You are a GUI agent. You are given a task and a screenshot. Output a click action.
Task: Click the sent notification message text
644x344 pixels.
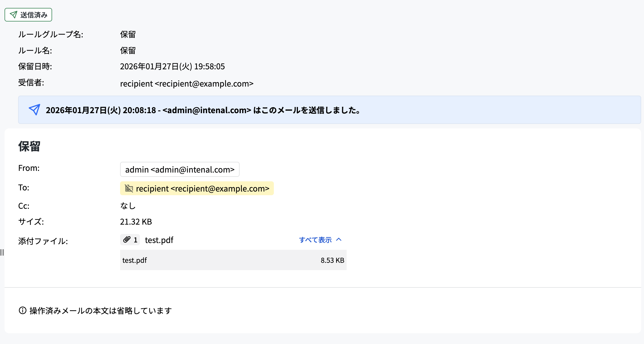click(203, 110)
